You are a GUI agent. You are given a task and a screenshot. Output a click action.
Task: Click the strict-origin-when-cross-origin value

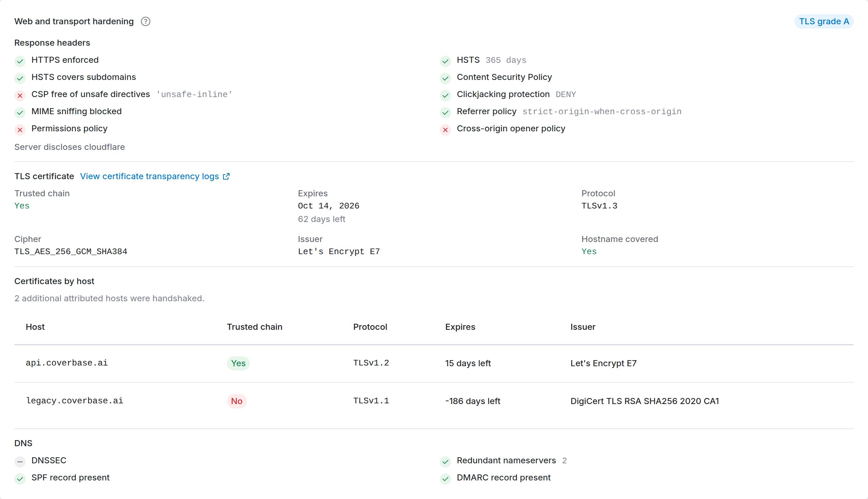tap(602, 112)
